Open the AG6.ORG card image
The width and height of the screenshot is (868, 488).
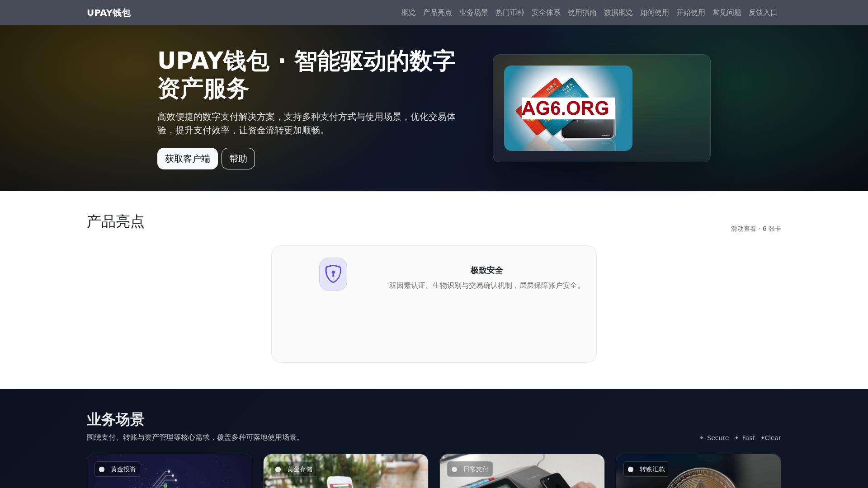(x=568, y=108)
